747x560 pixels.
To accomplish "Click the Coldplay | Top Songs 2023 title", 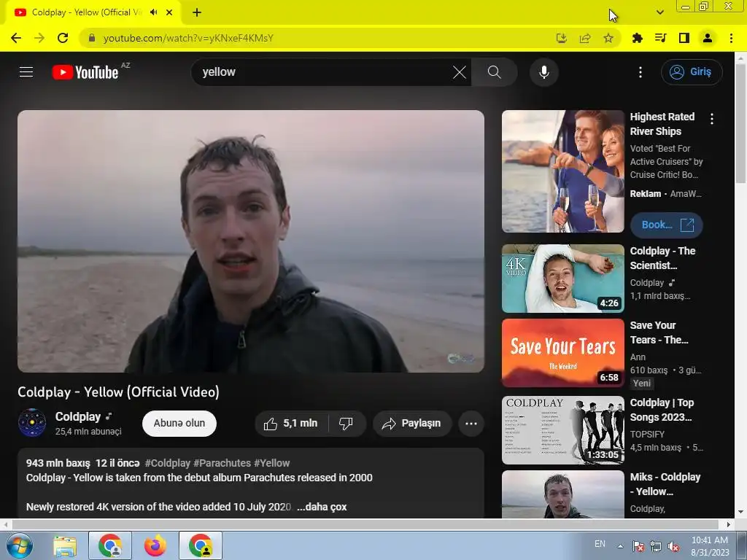I will coord(662,410).
